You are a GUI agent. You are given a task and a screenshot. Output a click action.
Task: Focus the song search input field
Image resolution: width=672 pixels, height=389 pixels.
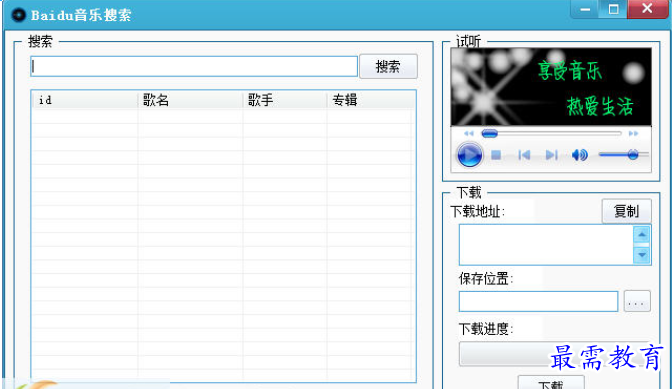click(x=194, y=67)
